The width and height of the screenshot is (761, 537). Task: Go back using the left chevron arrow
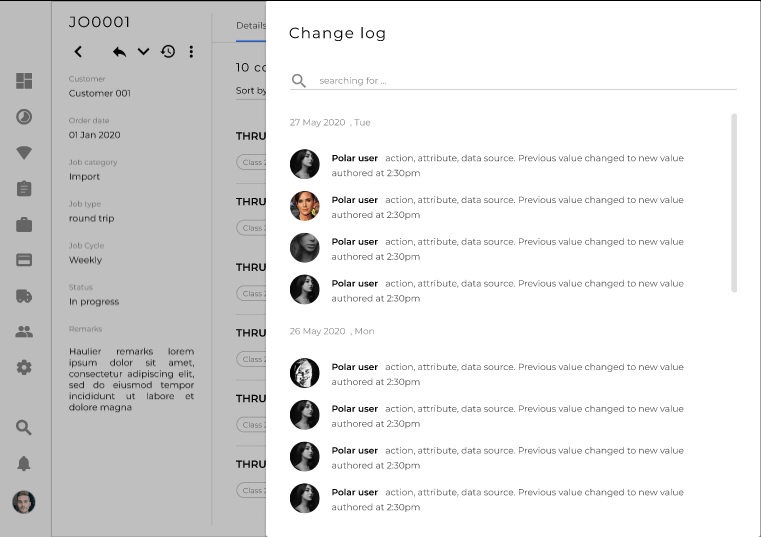coord(79,52)
